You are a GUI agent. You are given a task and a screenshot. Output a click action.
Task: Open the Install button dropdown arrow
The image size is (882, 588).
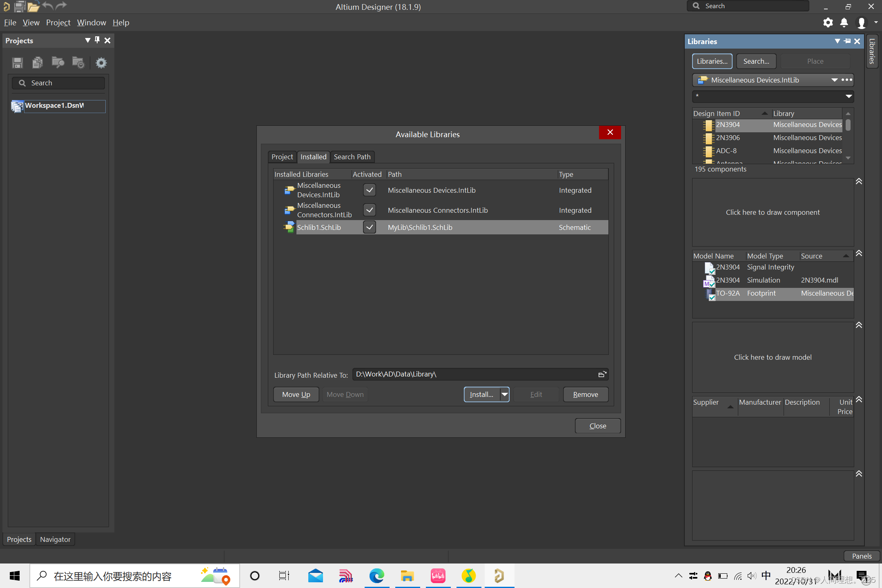[505, 394]
